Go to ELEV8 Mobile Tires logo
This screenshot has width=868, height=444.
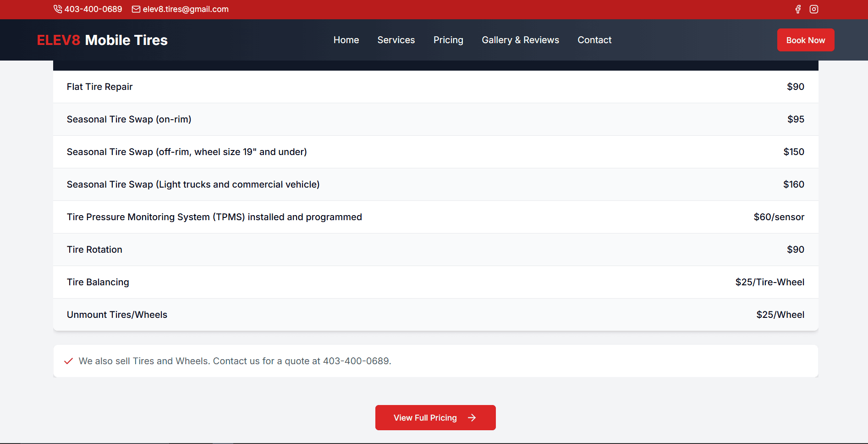[102, 40]
